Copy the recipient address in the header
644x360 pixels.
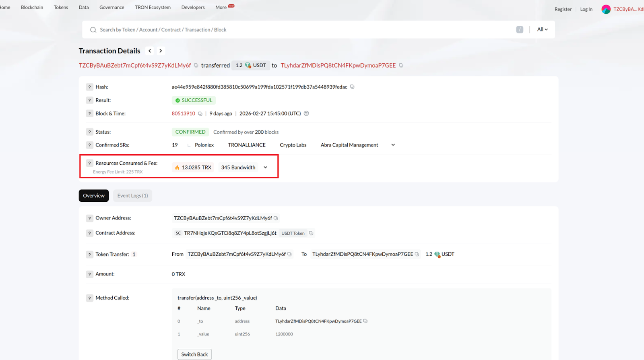coord(401,65)
